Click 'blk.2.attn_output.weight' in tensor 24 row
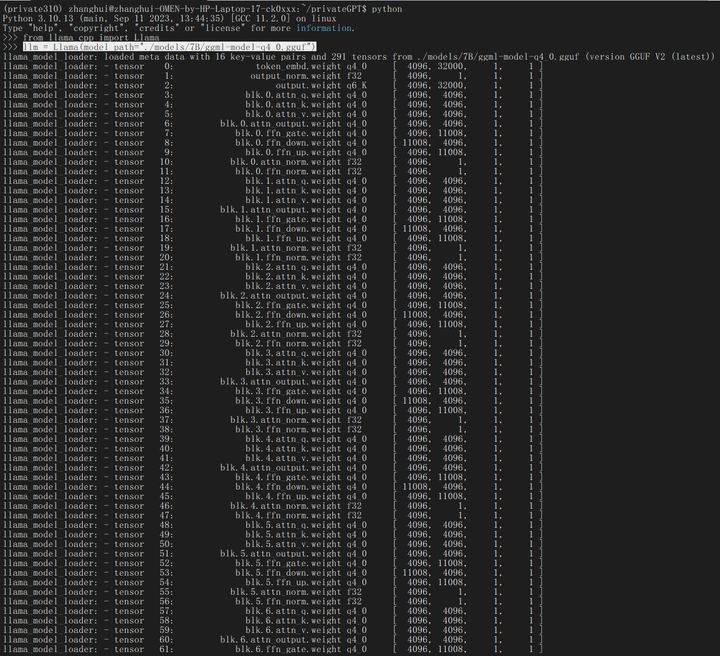This screenshot has height=656, width=720. pyautogui.click(x=281, y=296)
